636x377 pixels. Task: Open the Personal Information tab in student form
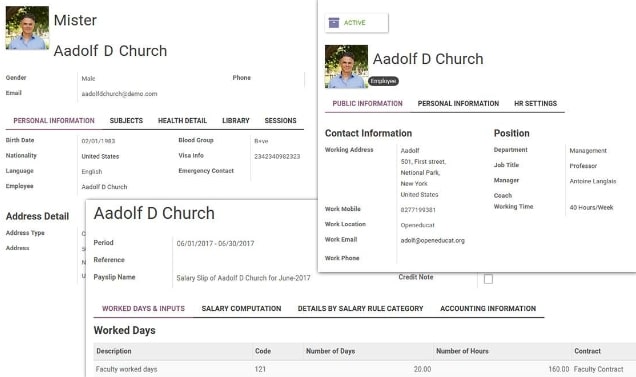coord(54,121)
